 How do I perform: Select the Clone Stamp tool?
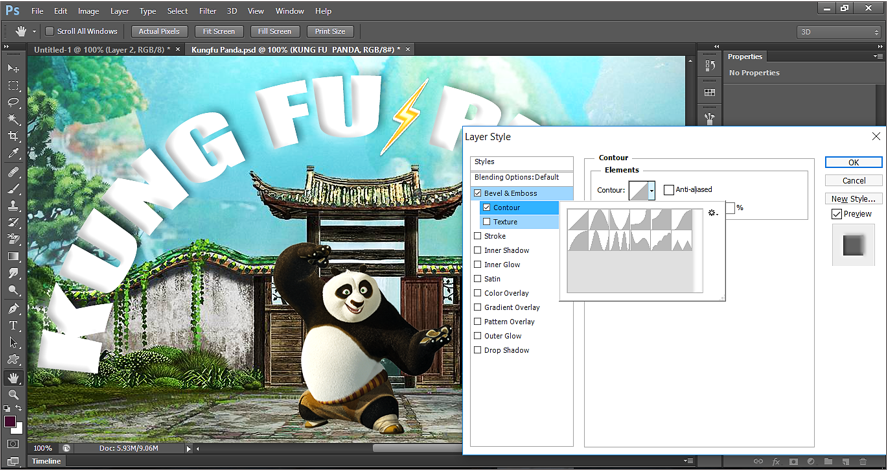point(13,206)
